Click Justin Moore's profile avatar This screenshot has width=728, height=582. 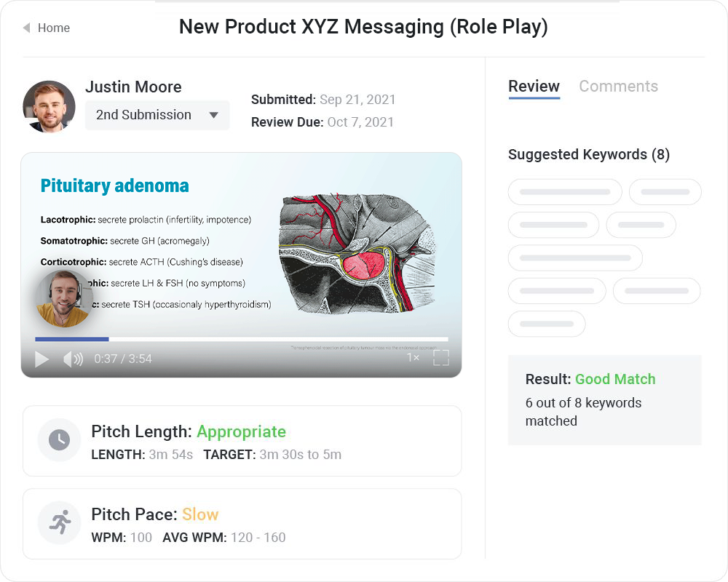coord(50,106)
